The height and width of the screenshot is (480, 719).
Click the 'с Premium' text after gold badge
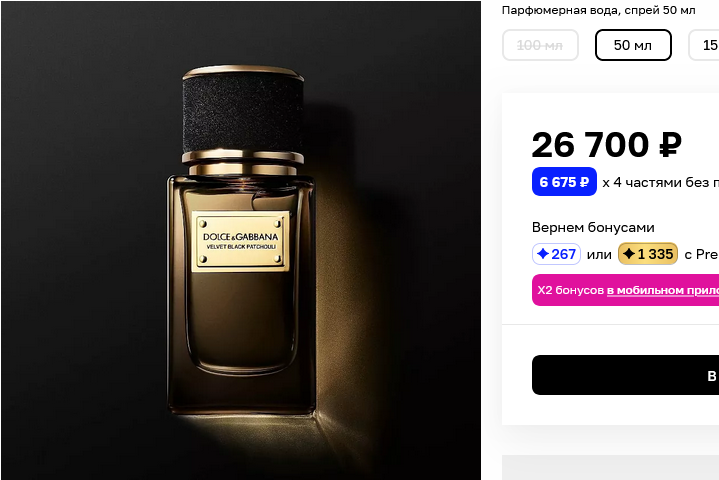coord(701,254)
